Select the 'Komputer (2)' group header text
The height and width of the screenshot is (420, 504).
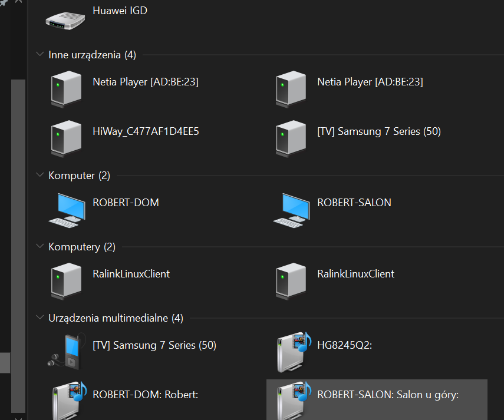click(80, 176)
